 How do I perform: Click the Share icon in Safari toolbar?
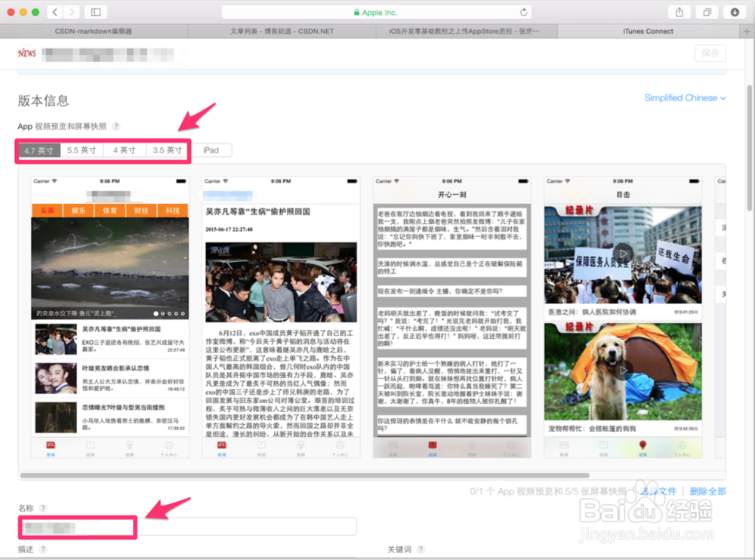point(678,12)
